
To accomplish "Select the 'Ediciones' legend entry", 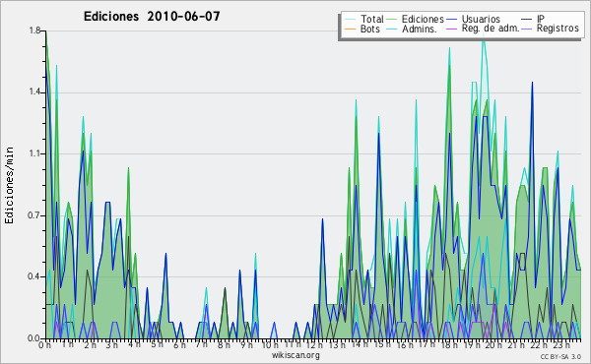I will coord(423,19).
